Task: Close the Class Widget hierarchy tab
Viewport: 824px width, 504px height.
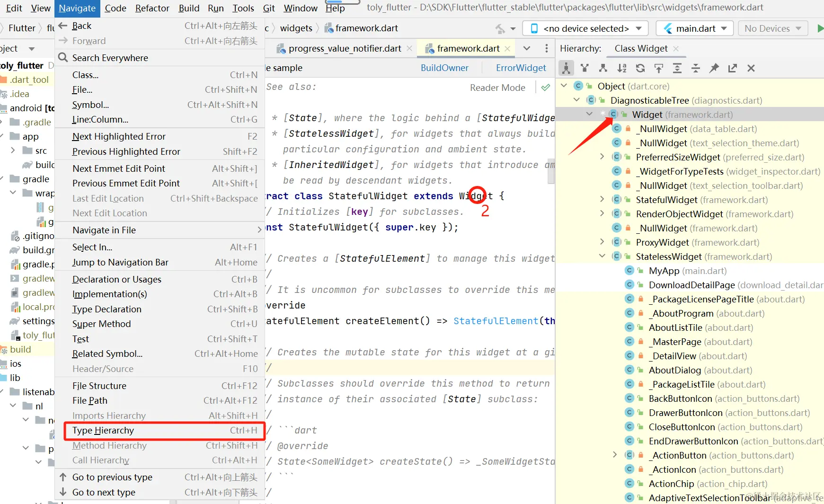Action: click(676, 49)
